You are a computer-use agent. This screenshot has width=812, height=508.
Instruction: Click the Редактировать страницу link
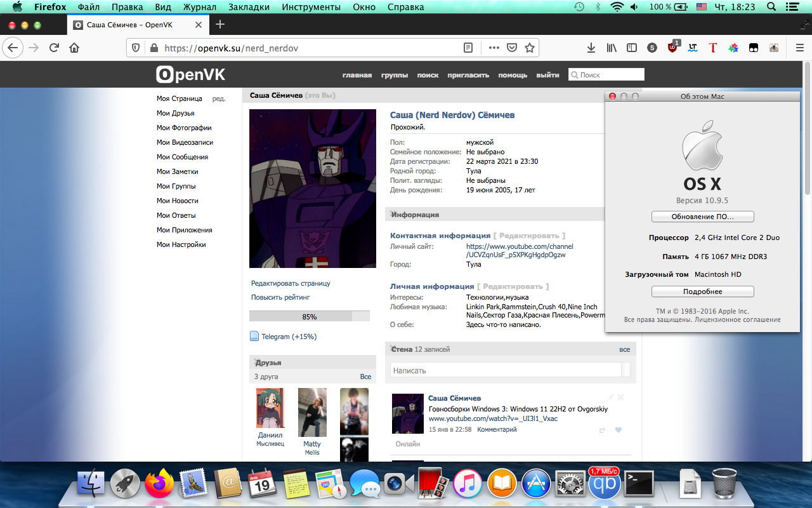(291, 283)
